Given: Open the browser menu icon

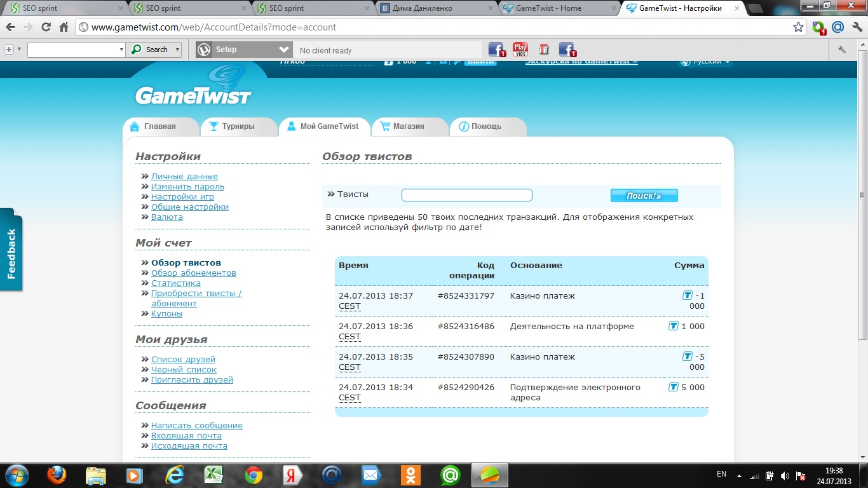Looking at the screenshot, I should (856, 27).
